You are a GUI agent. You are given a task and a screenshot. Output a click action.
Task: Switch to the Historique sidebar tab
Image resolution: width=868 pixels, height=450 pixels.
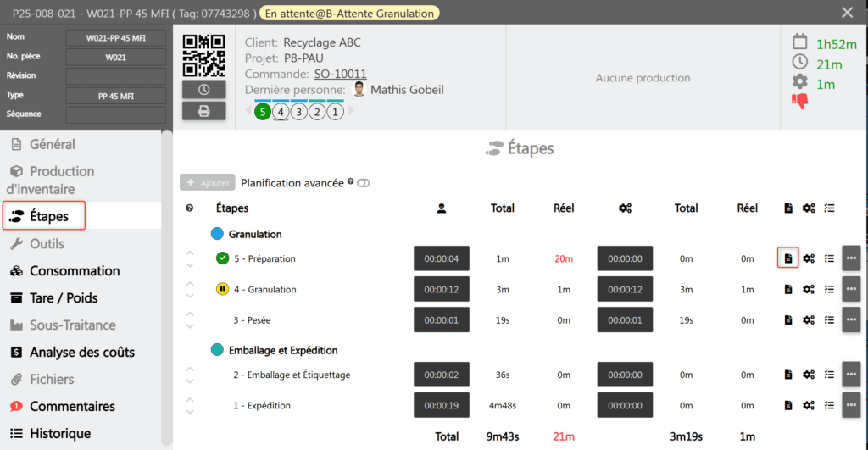59,434
